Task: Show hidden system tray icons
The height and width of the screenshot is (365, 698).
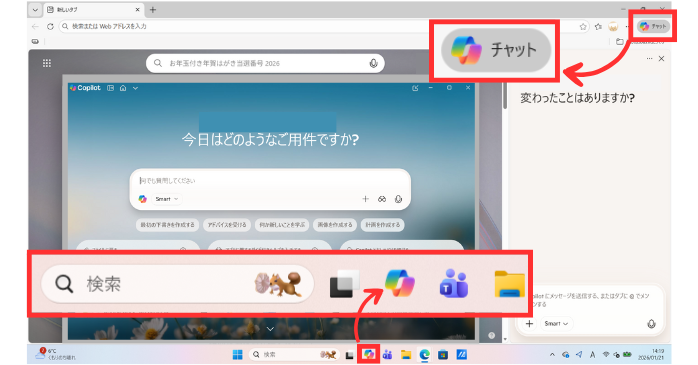Action: (x=552, y=355)
